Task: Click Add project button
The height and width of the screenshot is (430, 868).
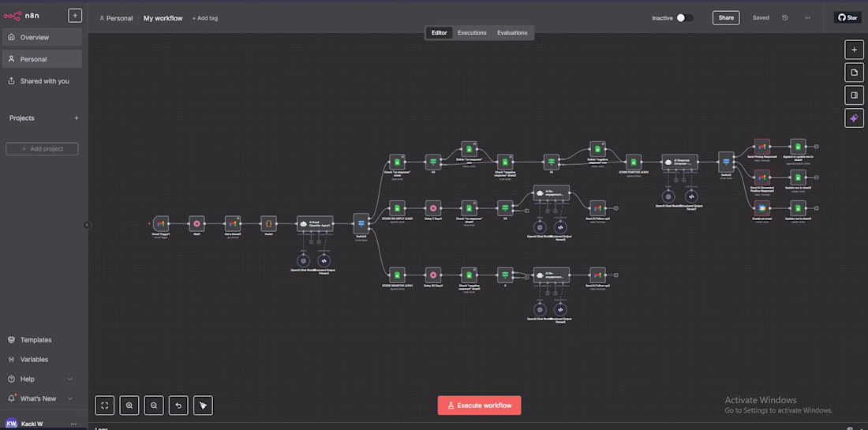Action: click(x=42, y=149)
